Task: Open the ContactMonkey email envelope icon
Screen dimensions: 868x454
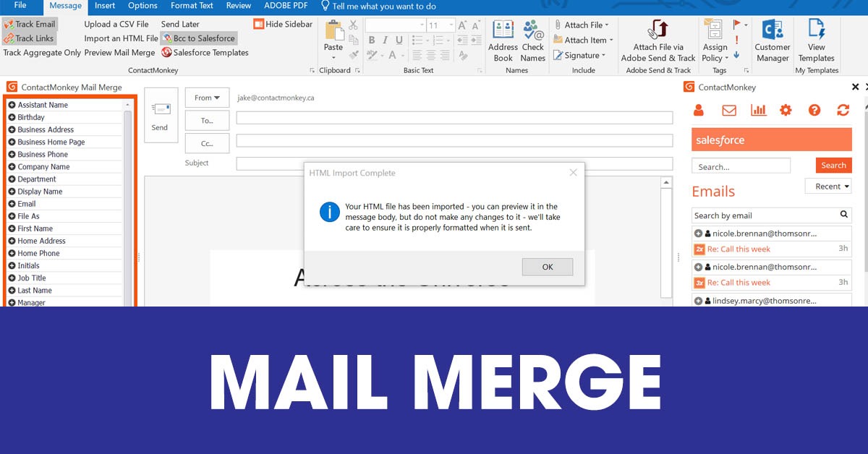Action: [728, 110]
